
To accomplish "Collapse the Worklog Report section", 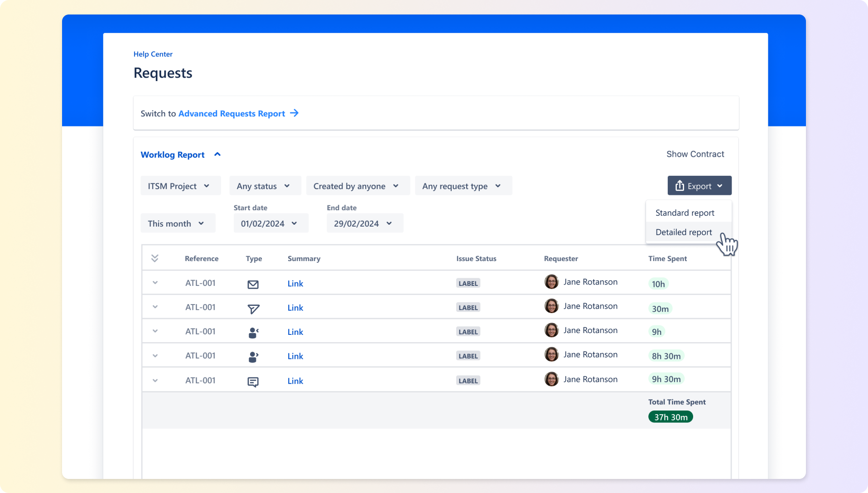I will [x=217, y=155].
